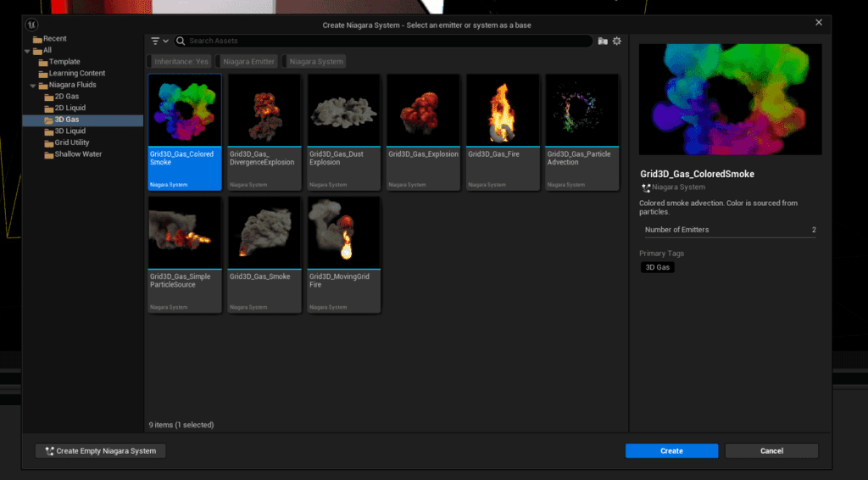868x480 pixels.
Task: Click the asset view settings gear icon
Action: 616,41
